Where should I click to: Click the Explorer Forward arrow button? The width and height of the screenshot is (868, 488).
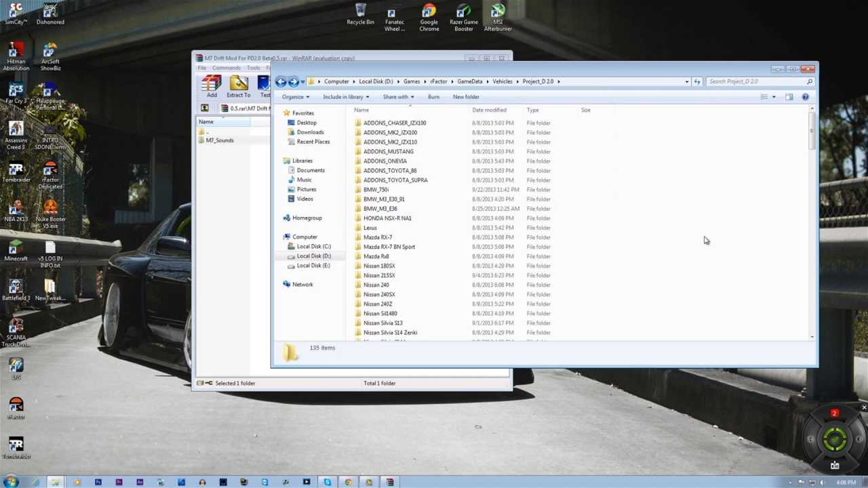(293, 82)
